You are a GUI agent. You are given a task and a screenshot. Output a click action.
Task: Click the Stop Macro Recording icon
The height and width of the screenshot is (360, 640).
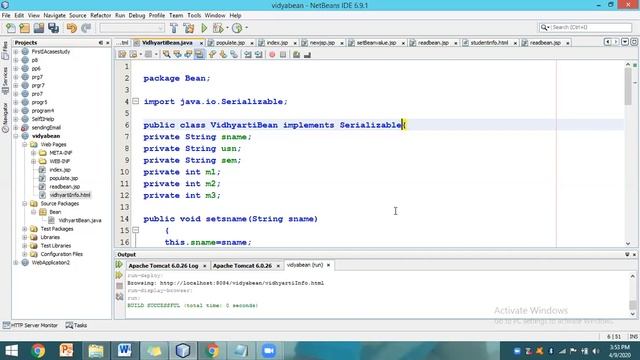[283, 54]
